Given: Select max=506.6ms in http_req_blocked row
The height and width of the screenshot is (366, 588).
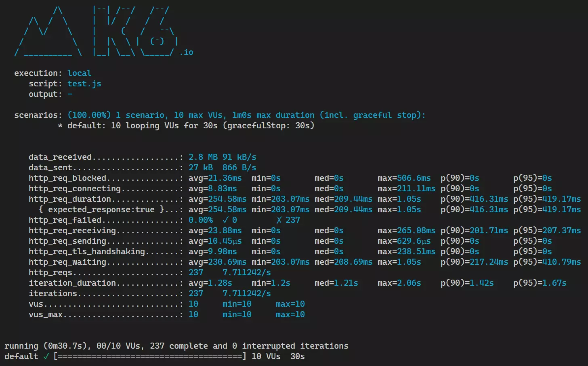Looking at the screenshot, I should click(x=404, y=178).
